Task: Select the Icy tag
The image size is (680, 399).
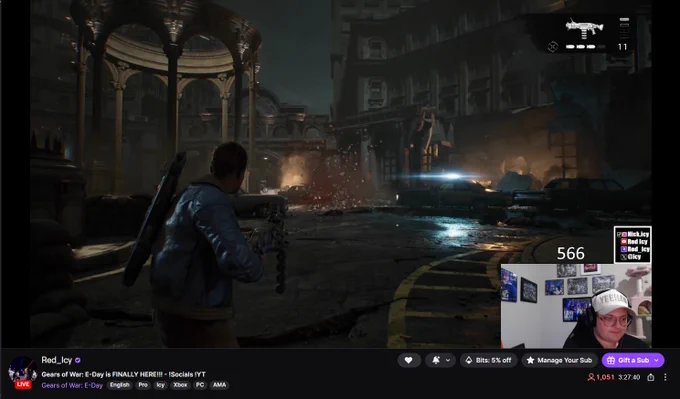Action: pos(160,385)
